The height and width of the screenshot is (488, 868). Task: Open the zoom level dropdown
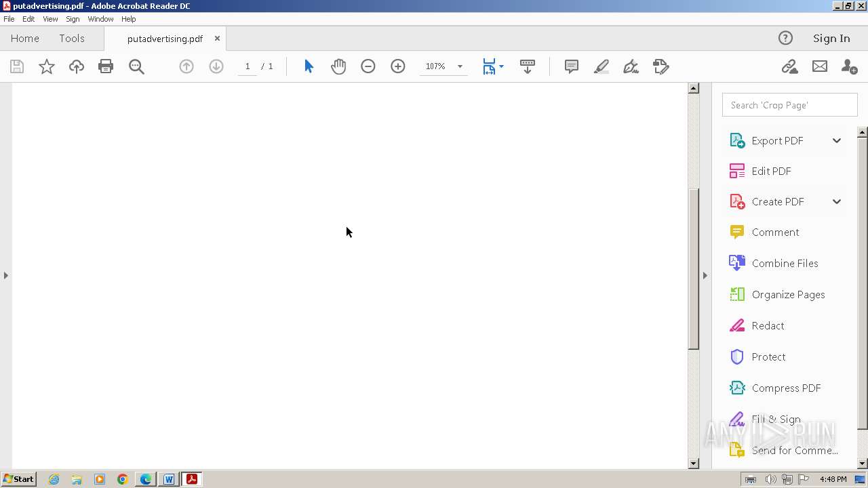coord(460,66)
